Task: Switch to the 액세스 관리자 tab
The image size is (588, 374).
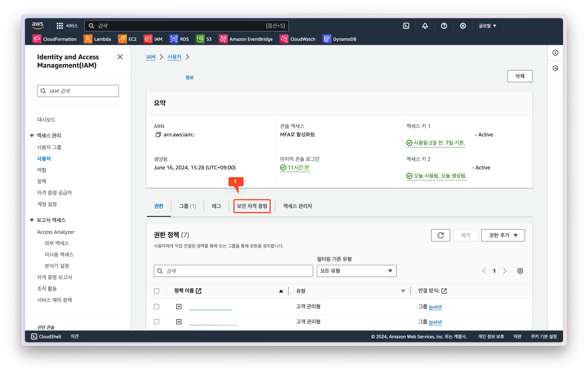Action: click(x=297, y=206)
